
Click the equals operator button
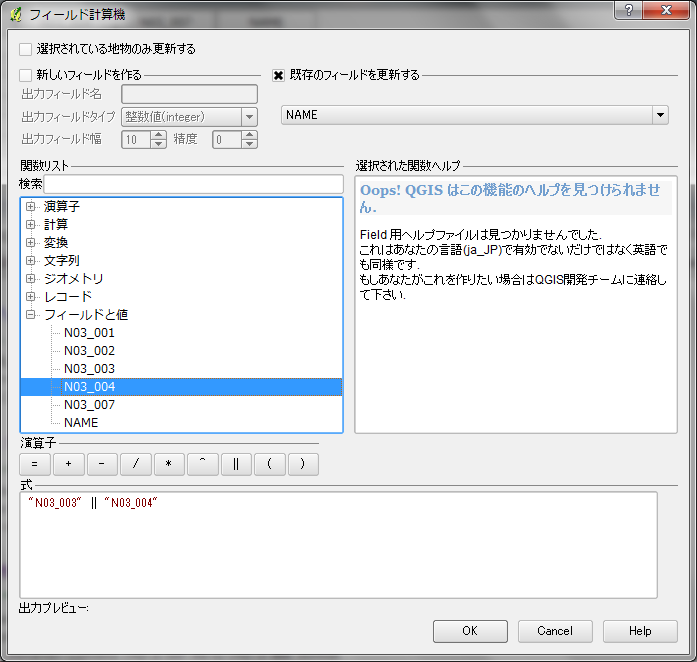point(34,464)
